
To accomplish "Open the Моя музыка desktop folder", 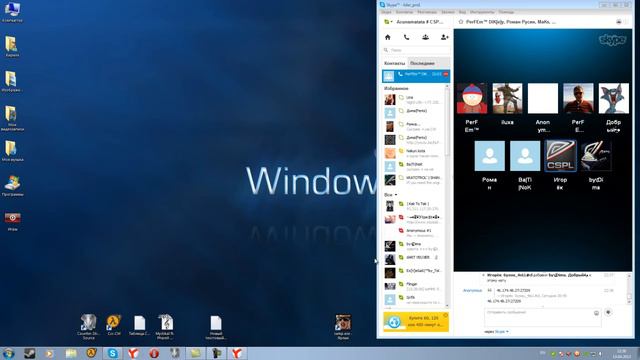I will pos(12,151).
